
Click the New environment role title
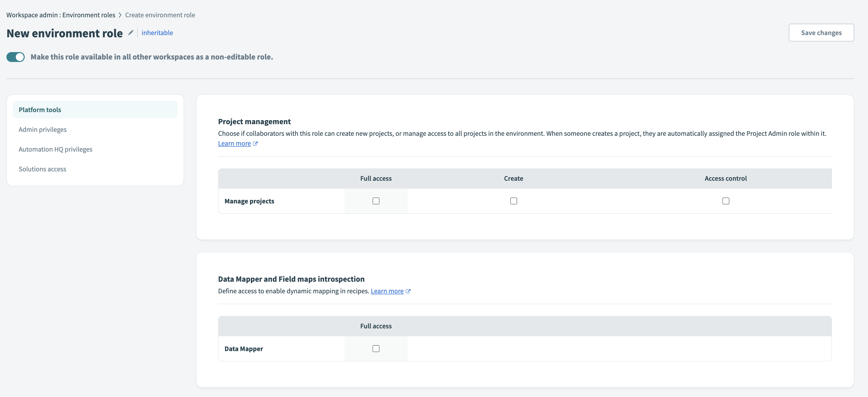64,33
